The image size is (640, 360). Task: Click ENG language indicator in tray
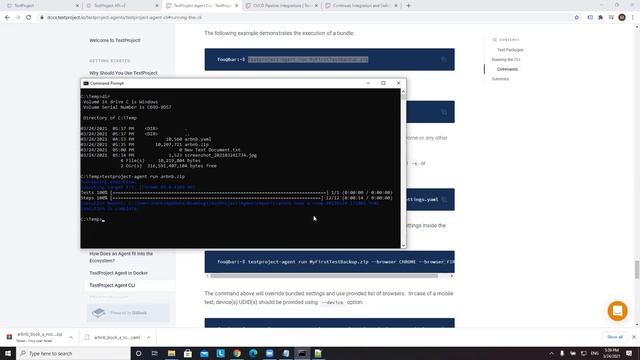click(x=595, y=353)
